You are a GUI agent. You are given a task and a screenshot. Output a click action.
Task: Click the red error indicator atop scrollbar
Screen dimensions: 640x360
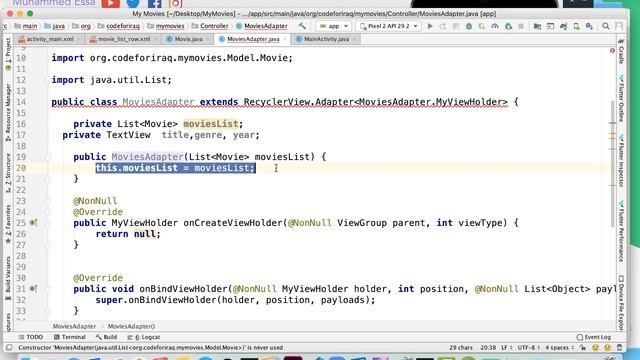[x=612, y=51]
